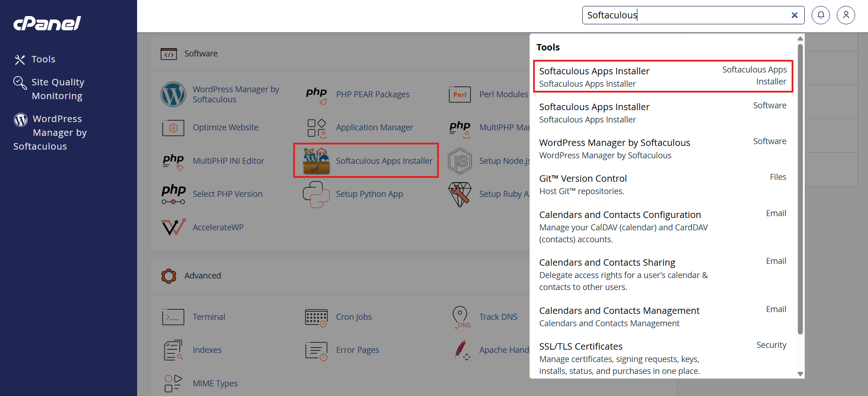The image size is (868, 396).
Task: Clear the search box with the X
Action: [795, 15]
